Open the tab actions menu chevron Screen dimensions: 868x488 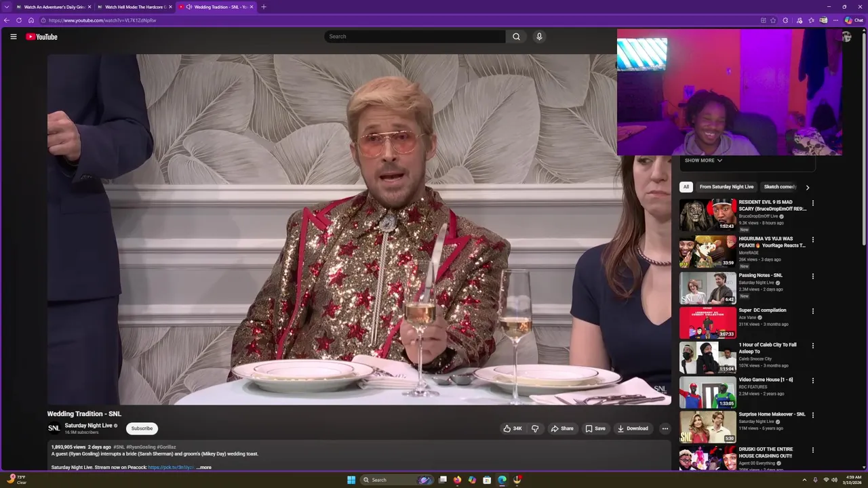(x=6, y=7)
